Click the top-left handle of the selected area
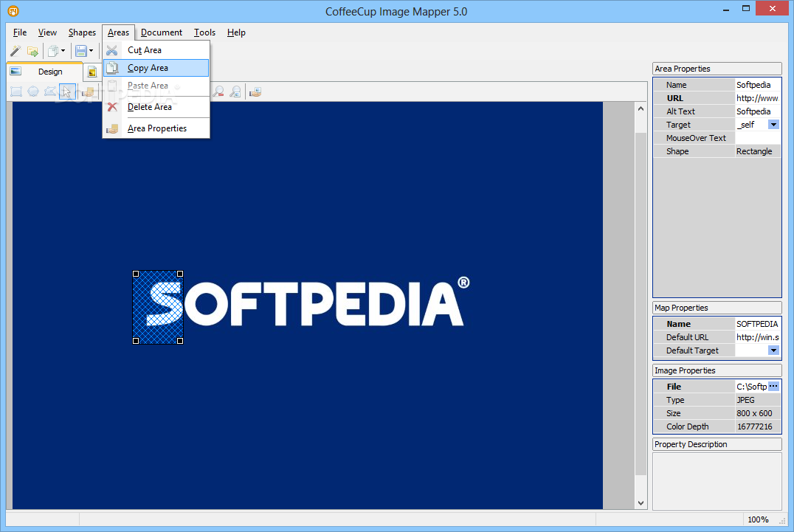794x532 pixels. pos(136,274)
